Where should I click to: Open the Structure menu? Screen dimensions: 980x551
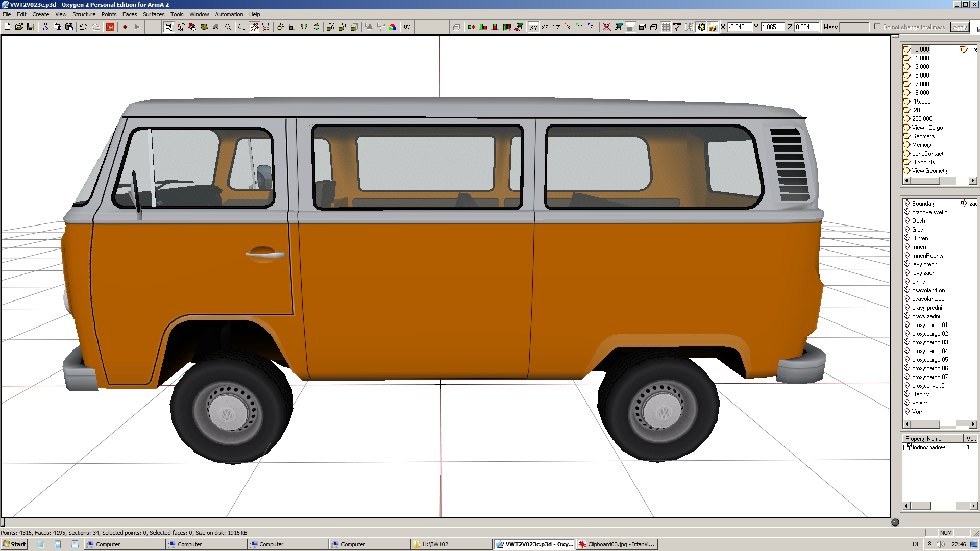(x=84, y=14)
